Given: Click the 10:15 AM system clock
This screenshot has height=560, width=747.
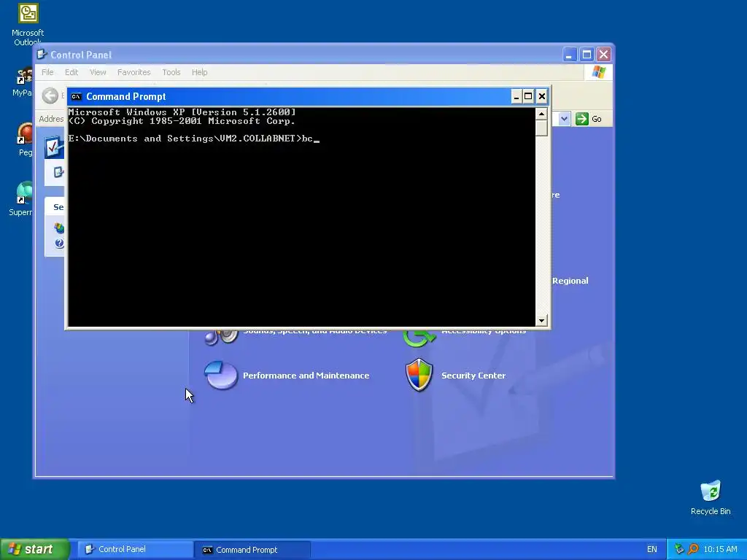Looking at the screenshot, I should pos(720,550).
